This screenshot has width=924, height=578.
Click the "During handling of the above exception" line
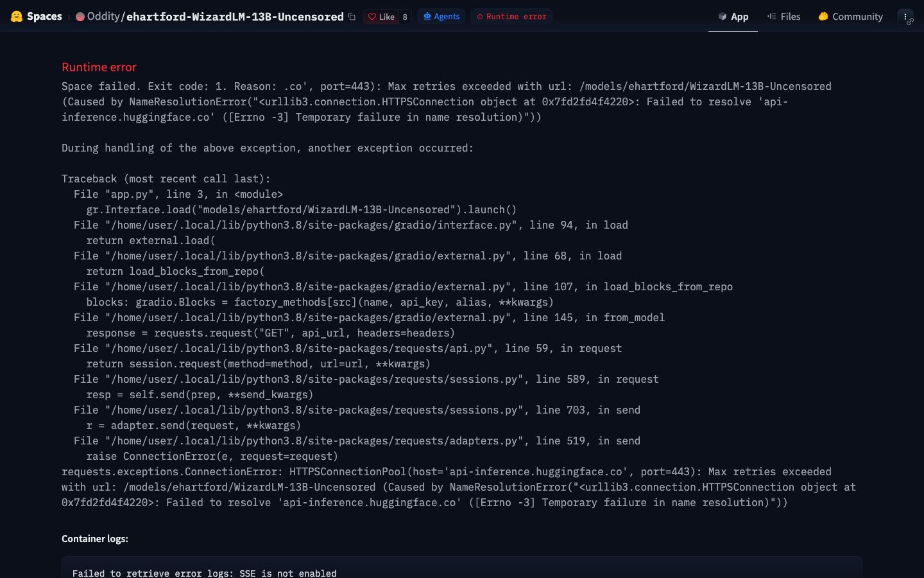pyautogui.click(x=268, y=148)
